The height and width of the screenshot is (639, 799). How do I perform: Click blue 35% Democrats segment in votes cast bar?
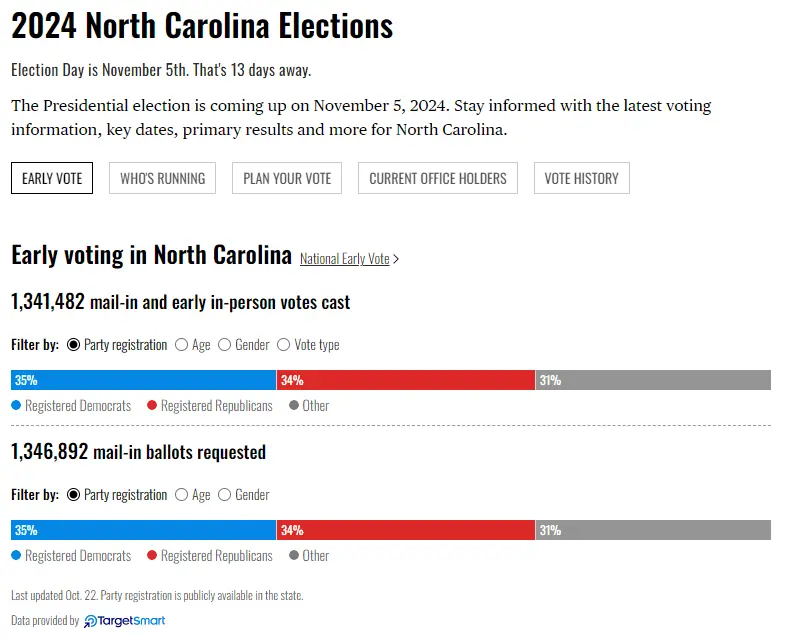[143, 380]
